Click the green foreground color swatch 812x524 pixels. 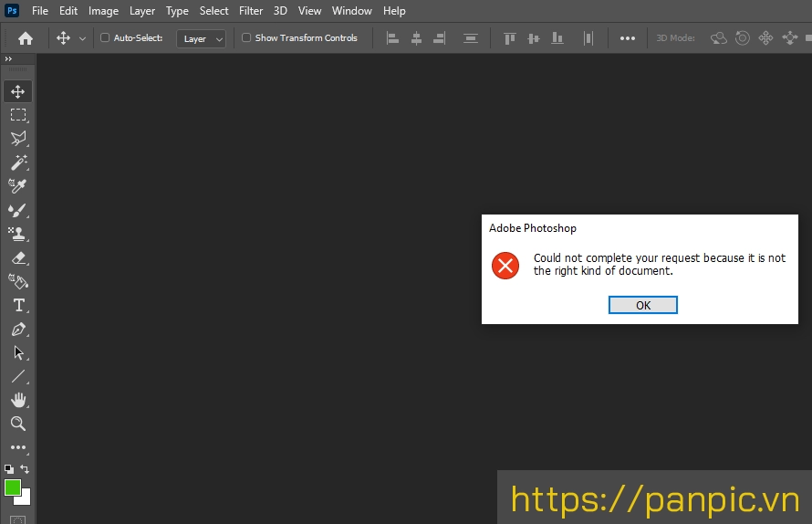coord(13,487)
